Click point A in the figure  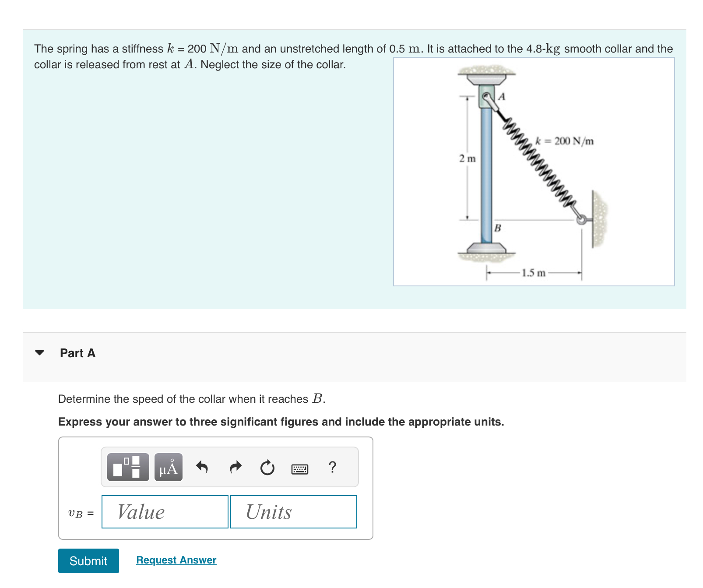pos(501,97)
